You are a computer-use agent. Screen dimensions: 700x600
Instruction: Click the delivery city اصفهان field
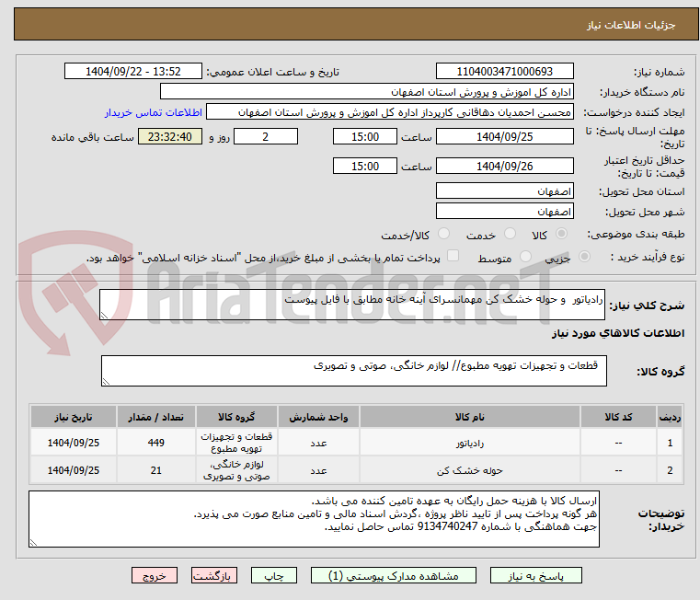click(505, 211)
